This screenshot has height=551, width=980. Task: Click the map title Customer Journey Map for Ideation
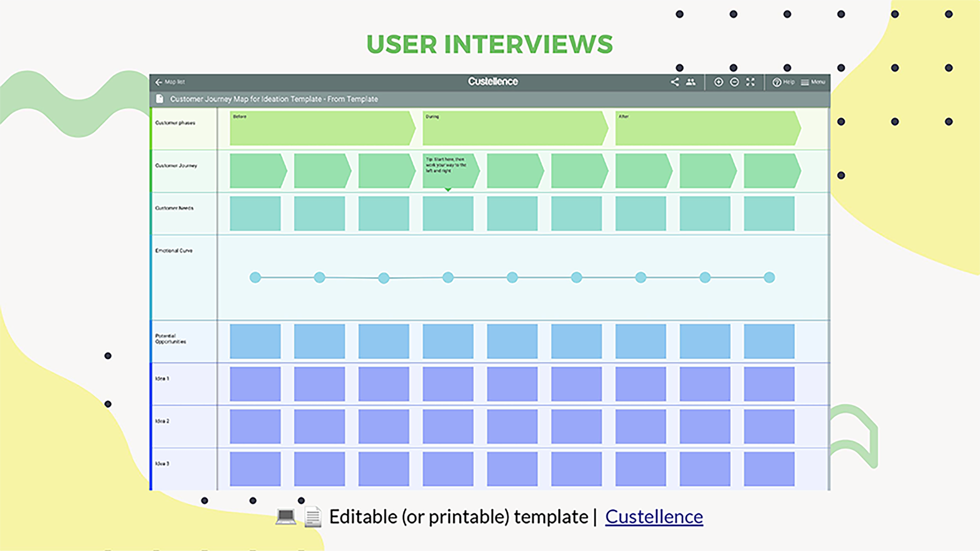[x=274, y=99]
